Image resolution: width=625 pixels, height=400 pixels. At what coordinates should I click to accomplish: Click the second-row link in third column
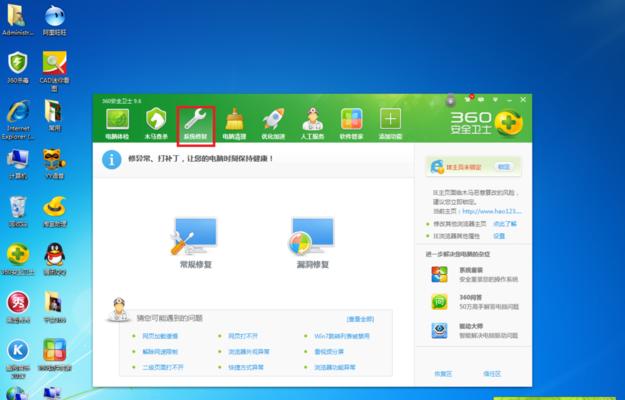[x=329, y=352]
